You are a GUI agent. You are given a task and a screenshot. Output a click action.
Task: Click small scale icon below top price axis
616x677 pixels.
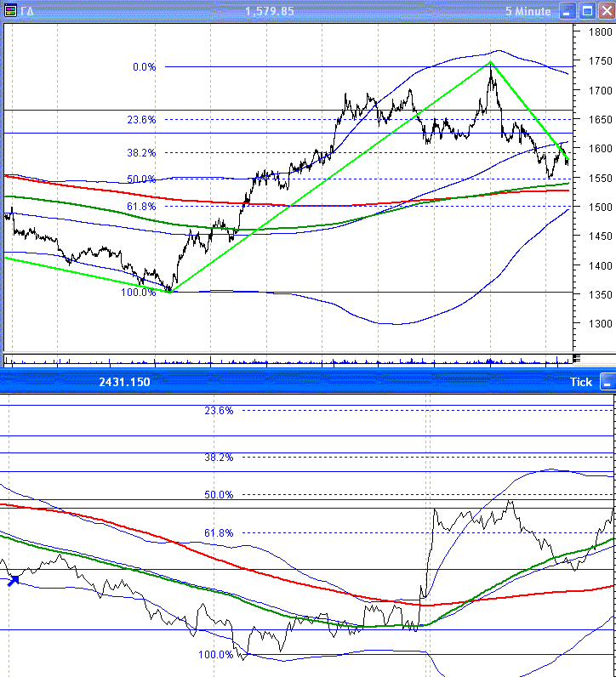tap(576, 357)
